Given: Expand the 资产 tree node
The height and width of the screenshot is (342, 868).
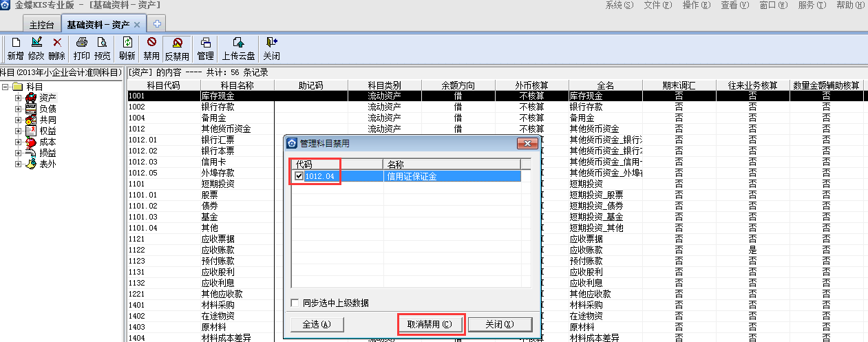Looking at the screenshot, I should click(x=18, y=98).
